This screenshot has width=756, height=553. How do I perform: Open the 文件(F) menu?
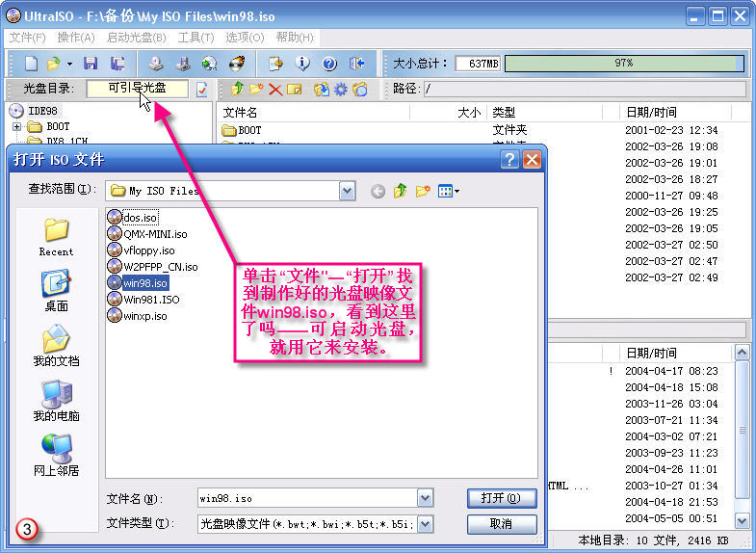tap(27, 38)
